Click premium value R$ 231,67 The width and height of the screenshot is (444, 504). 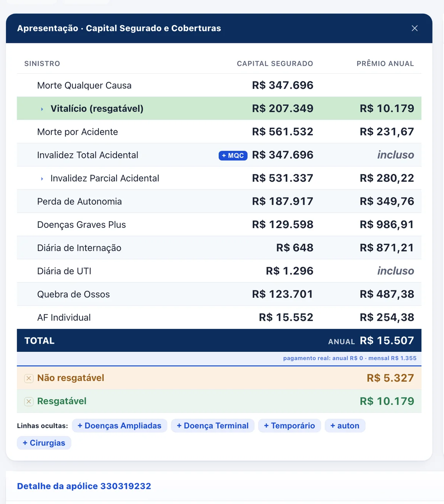coord(387,132)
